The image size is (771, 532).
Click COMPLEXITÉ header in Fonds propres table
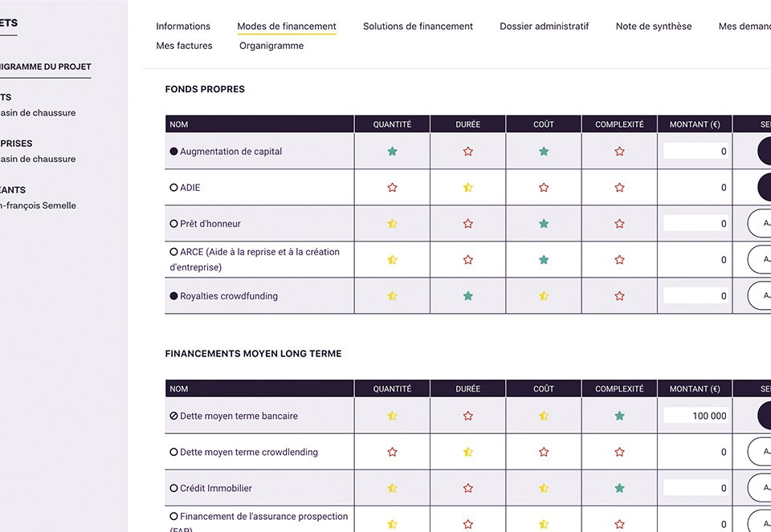coord(619,124)
